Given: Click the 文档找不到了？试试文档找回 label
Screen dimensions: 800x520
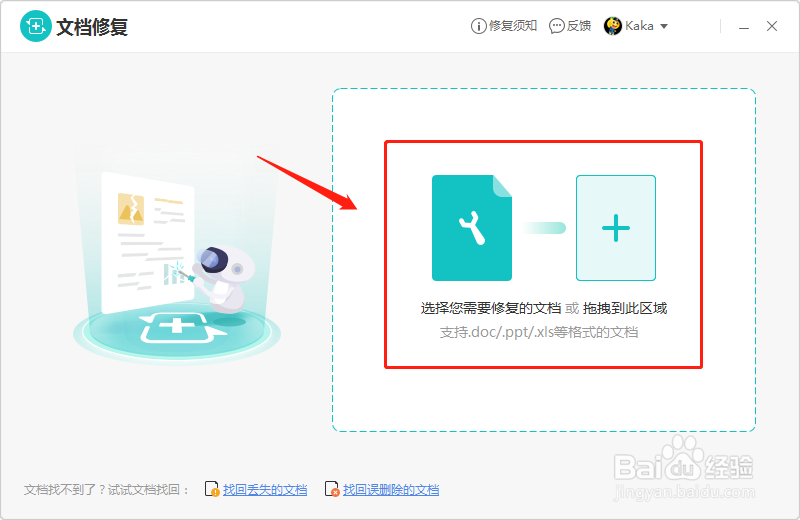Looking at the screenshot, I should pos(106,490).
